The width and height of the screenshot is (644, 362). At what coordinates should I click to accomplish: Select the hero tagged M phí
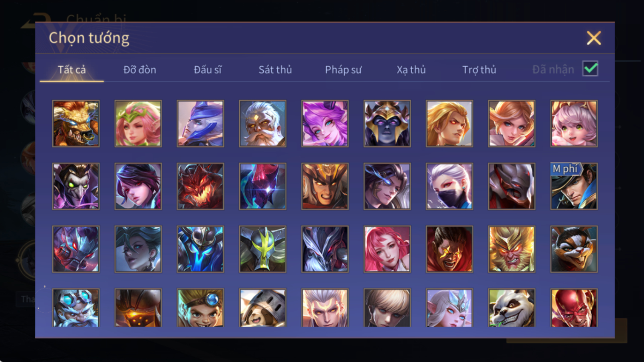(x=574, y=187)
